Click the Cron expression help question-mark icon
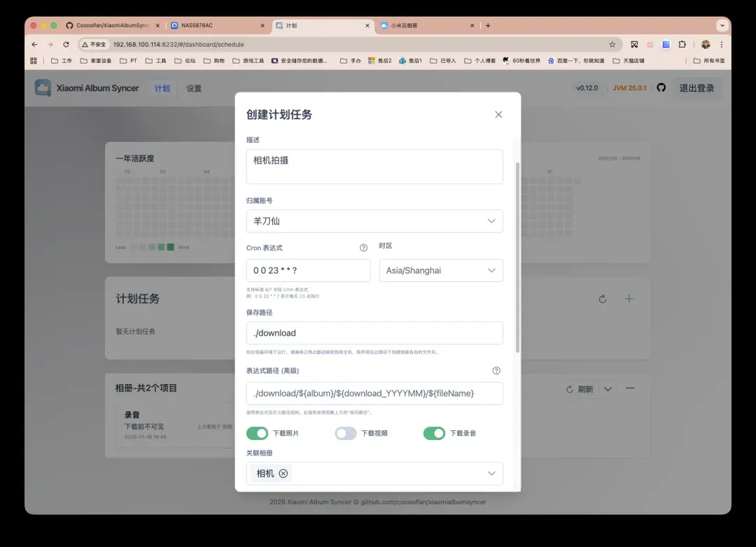 [x=363, y=248]
